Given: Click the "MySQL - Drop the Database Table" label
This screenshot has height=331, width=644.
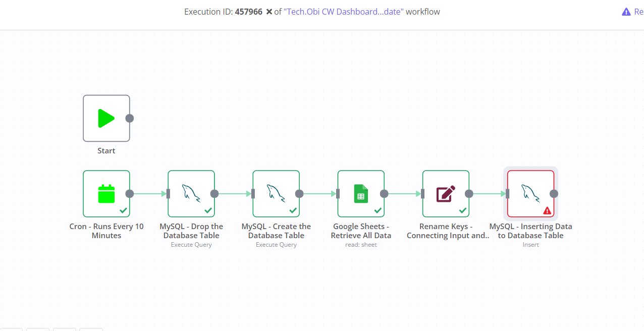Looking at the screenshot, I should (x=191, y=231).
